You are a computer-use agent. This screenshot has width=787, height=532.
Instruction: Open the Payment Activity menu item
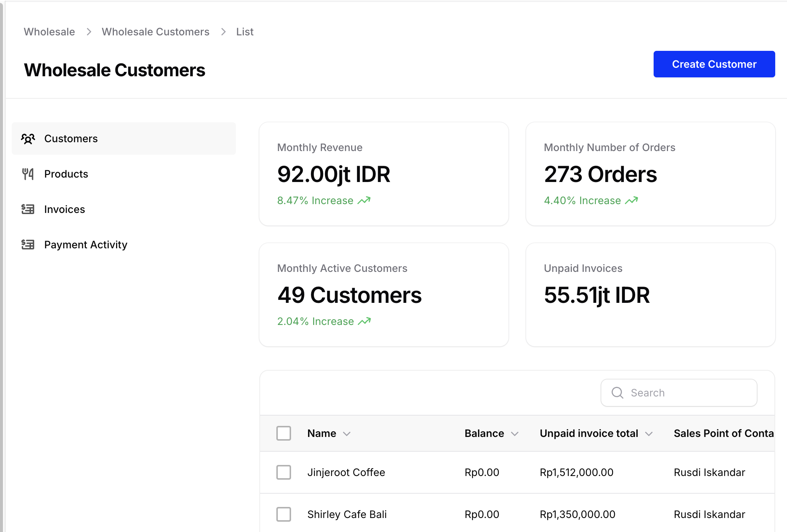tap(85, 245)
